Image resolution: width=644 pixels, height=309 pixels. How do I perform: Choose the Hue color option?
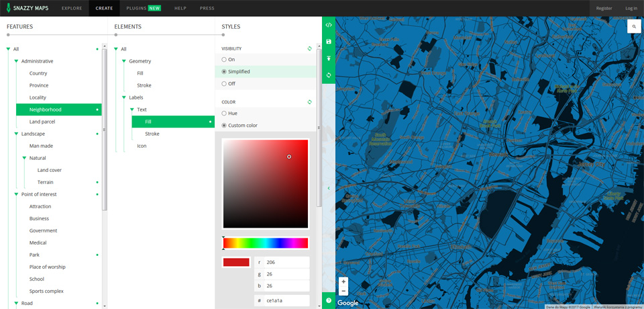click(224, 114)
